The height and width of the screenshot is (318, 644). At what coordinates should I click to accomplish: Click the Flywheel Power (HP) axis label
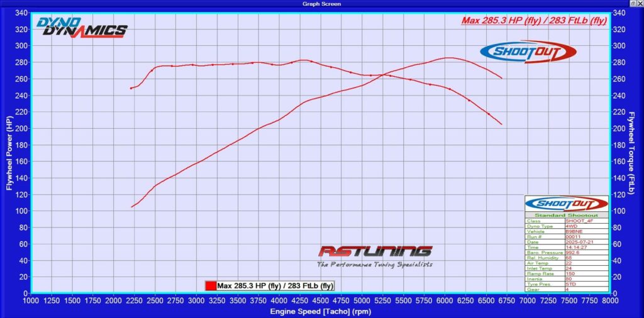click(9, 153)
